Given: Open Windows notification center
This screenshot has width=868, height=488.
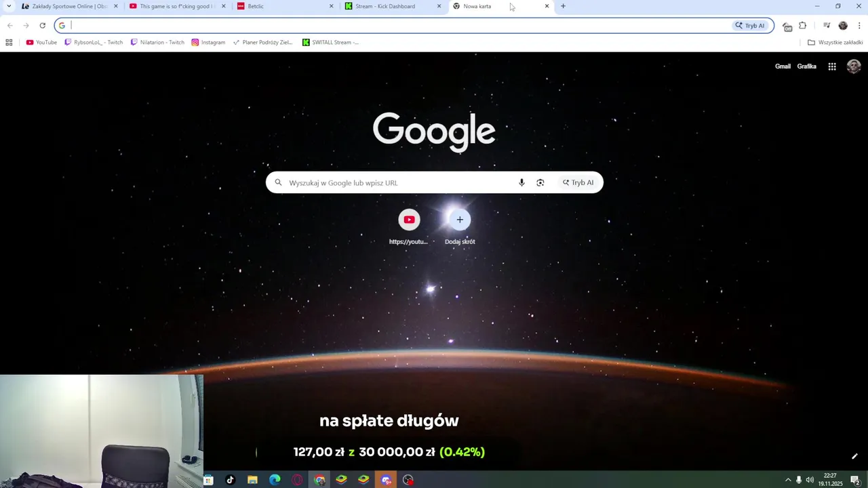Looking at the screenshot, I should 855,480.
